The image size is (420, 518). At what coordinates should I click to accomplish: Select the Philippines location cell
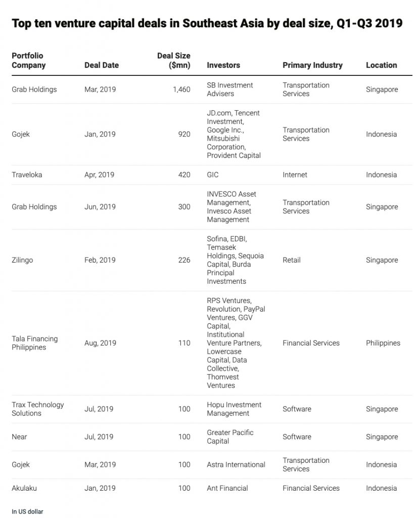pos(383,343)
